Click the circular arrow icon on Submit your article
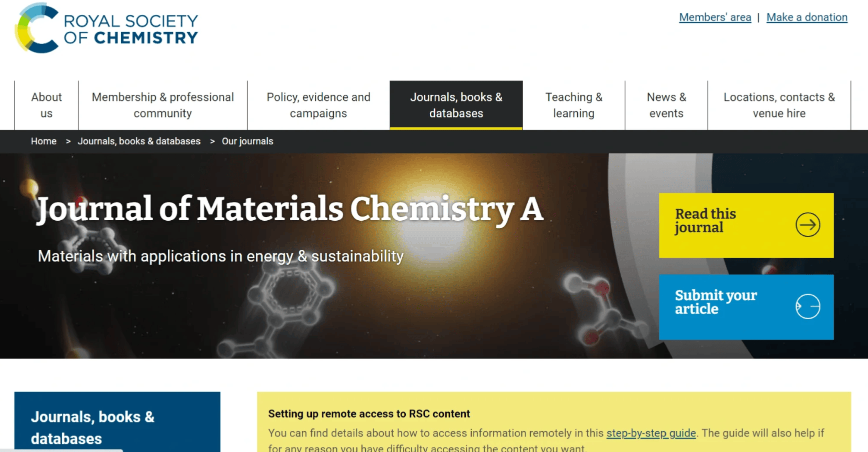Image resolution: width=868 pixels, height=452 pixels. [808, 306]
